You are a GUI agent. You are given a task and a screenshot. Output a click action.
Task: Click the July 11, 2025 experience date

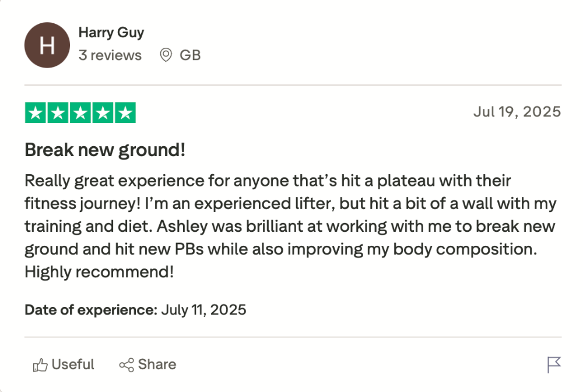203,309
